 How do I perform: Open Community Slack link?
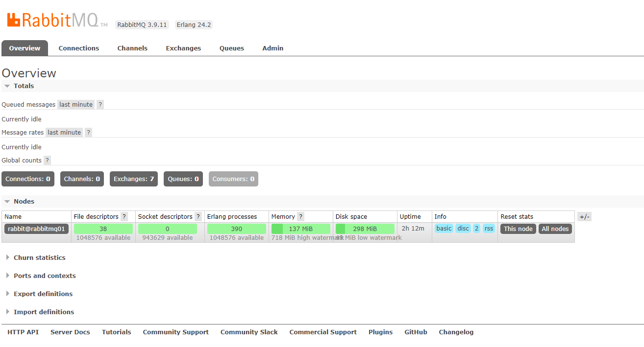[249, 332]
